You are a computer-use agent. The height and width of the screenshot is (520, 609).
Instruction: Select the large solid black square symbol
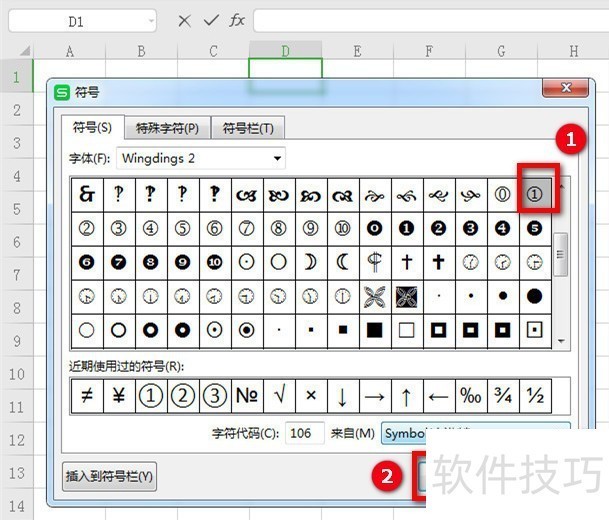(x=374, y=330)
